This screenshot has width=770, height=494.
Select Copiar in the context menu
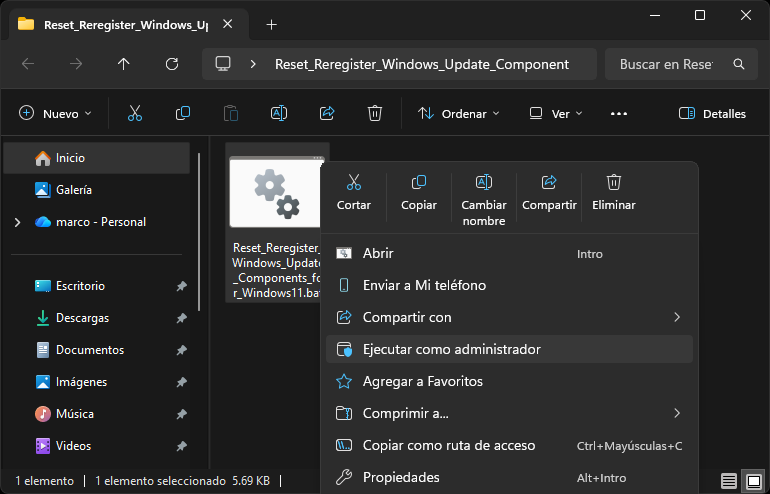[419, 192]
